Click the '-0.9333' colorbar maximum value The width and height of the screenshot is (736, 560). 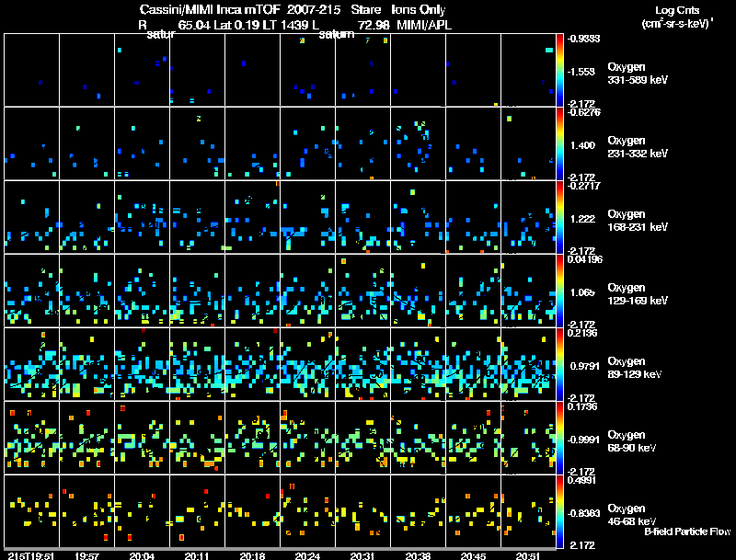click(583, 39)
